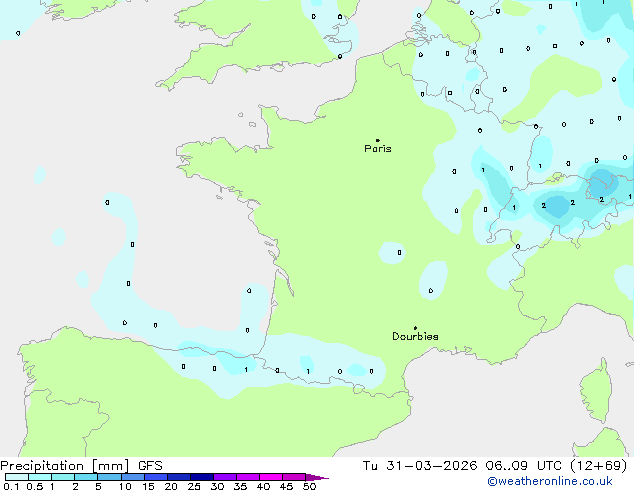This screenshot has height=490, width=634.
Task: Select the black dot marker above Dourbies
Action: click(x=415, y=328)
